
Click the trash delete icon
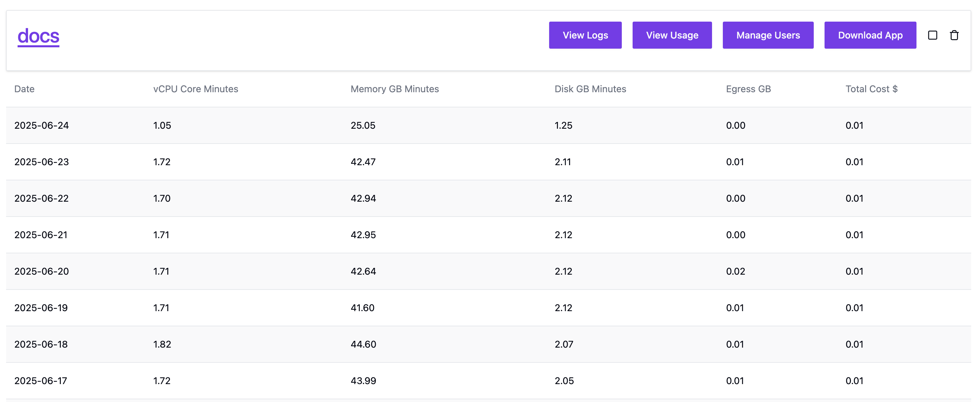coord(954,35)
